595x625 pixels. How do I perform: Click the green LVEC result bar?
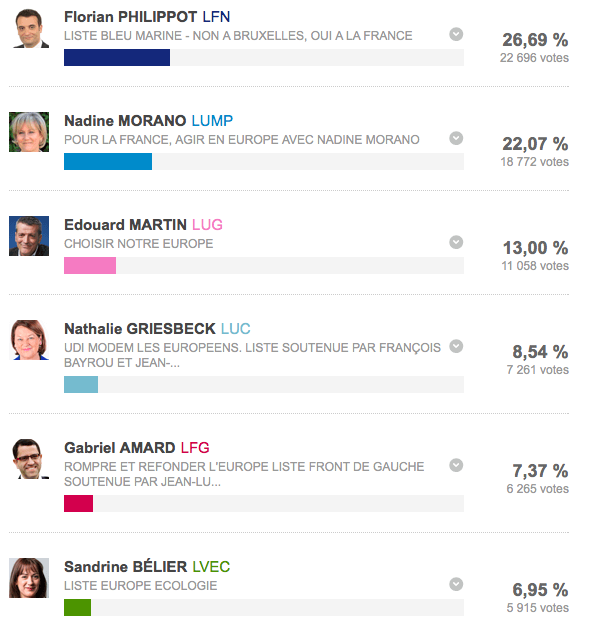pos(77,607)
